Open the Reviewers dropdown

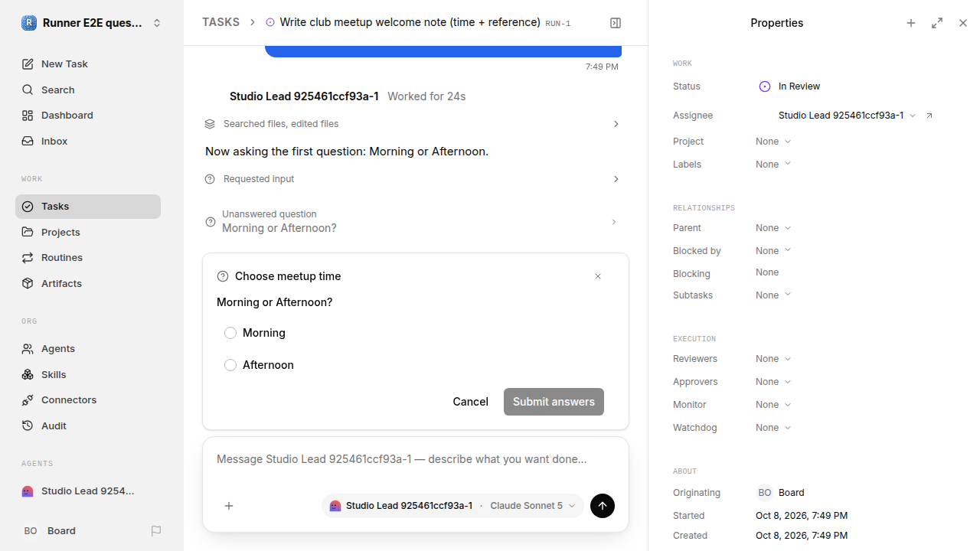(773, 359)
